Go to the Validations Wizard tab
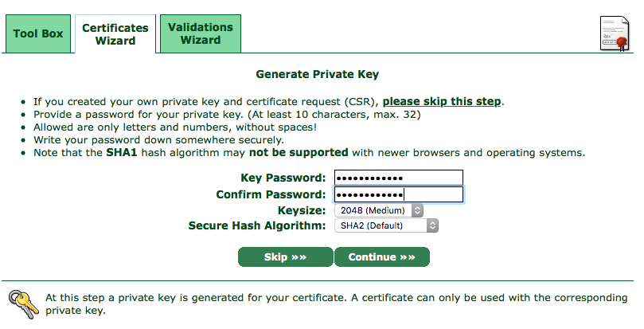Viewport: 644px width, 329px height. (200, 34)
